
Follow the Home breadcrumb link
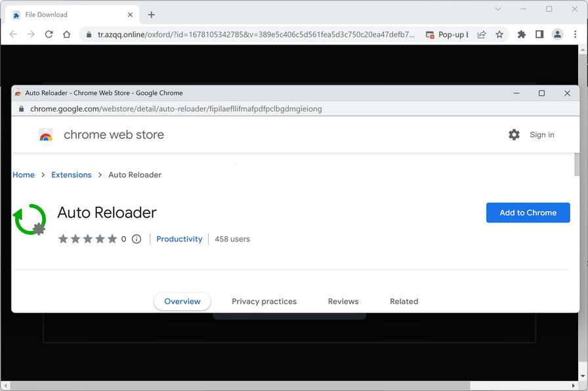pyautogui.click(x=24, y=175)
